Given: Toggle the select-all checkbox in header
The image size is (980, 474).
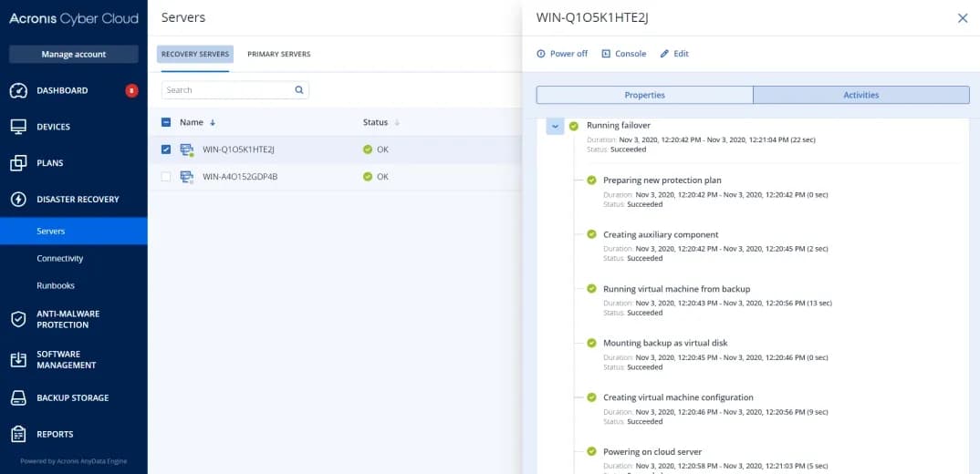Looking at the screenshot, I should pos(166,122).
